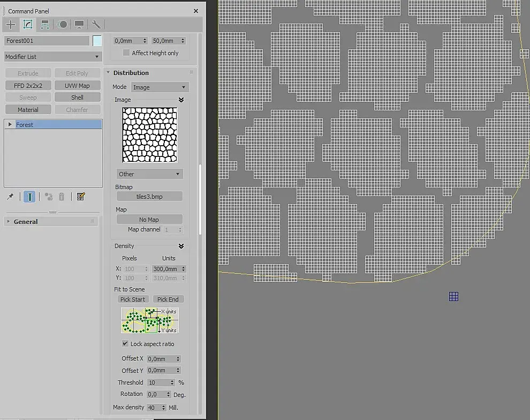Screen dimensions: 530x420
Task: Open the Utilities wrench tab
Action: 96,24
